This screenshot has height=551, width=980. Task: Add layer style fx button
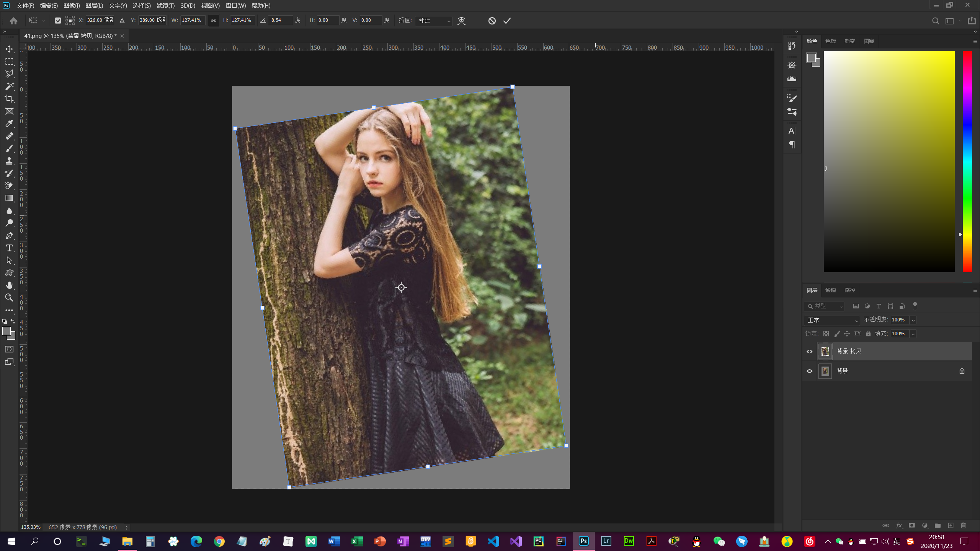coord(899,525)
